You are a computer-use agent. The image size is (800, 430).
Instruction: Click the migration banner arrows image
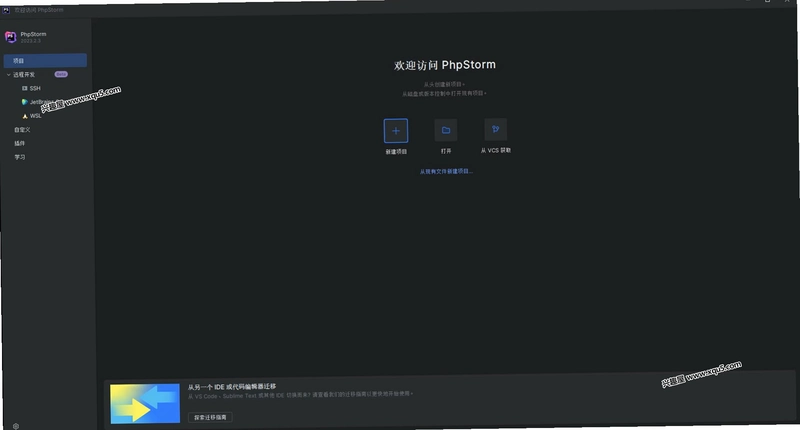pyautogui.click(x=145, y=403)
